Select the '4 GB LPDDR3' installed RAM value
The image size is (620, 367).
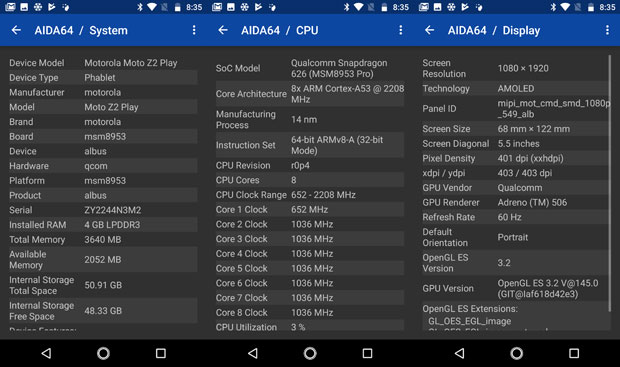[x=112, y=225]
